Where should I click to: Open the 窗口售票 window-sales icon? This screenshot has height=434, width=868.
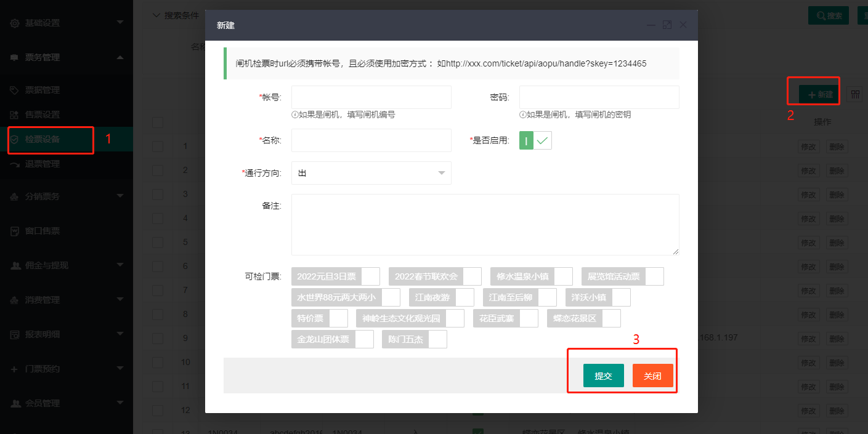click(15, 230)
